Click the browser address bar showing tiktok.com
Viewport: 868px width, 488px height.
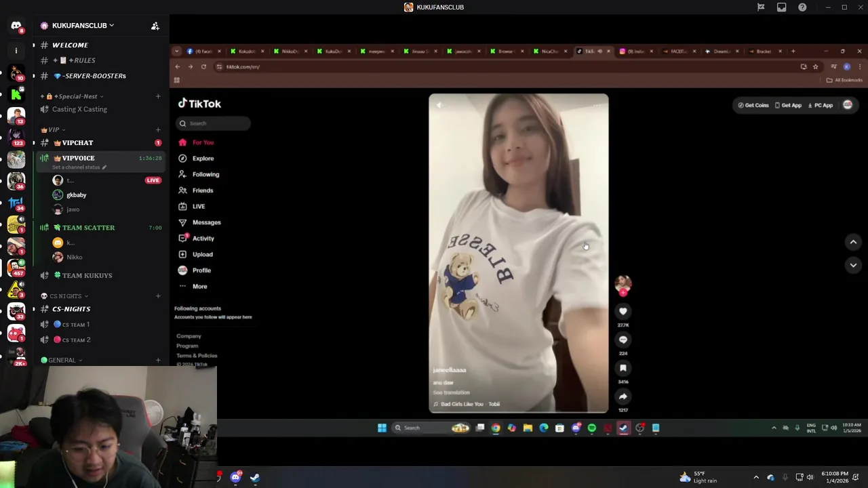pyautogui.click(x=505, y=66)
